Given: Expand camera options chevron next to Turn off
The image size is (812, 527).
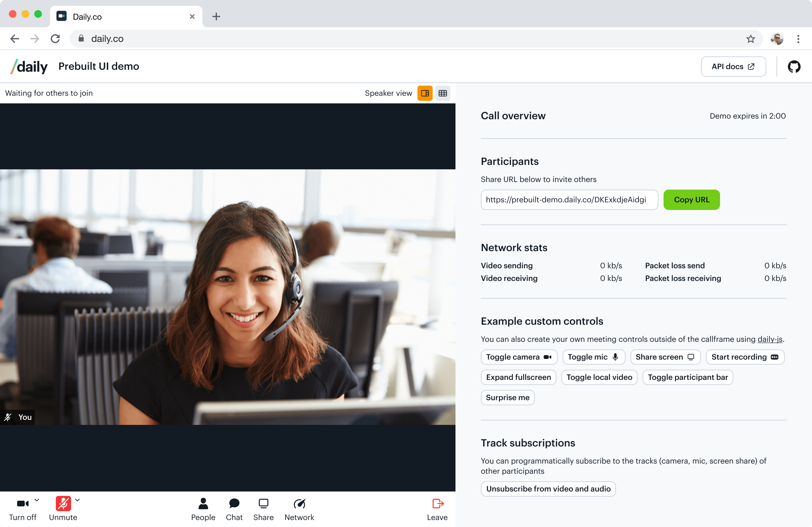Looking at the screenshot, I should [x=37, y=500].
